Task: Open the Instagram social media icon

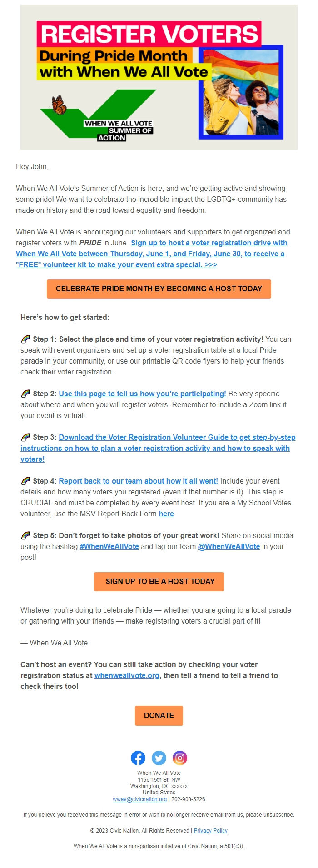Action: point(179,758)
